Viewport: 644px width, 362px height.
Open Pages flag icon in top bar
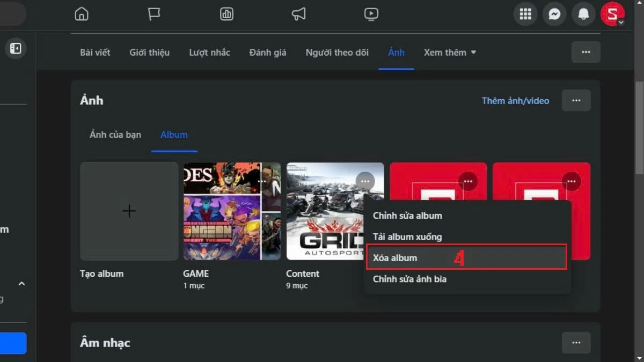(x=154, y=14)
